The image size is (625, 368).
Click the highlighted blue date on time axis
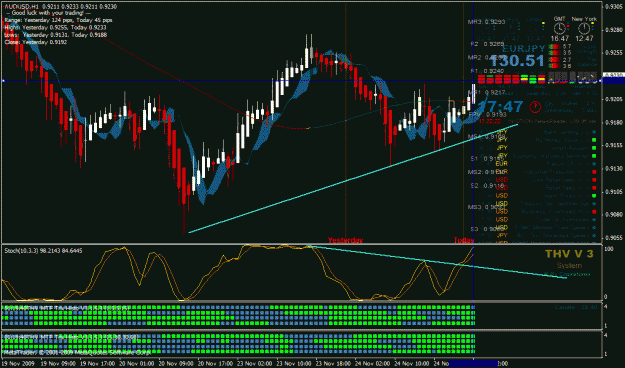[x=473, y=364]
